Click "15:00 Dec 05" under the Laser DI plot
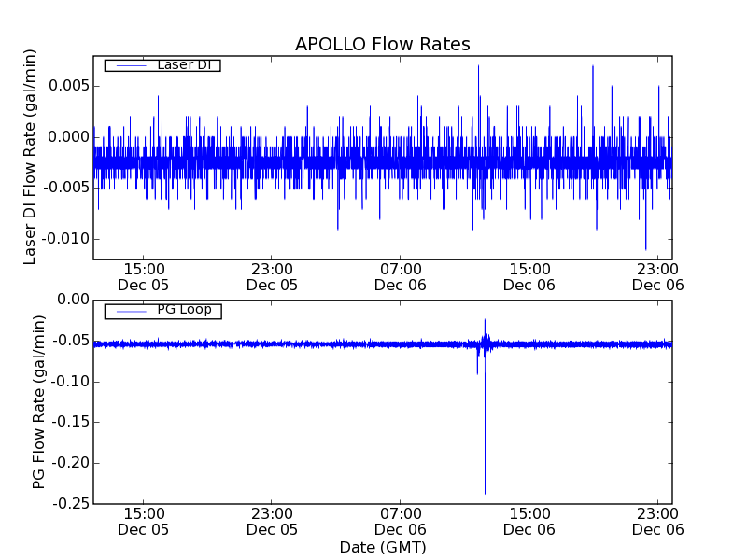Image resolution: width=747 pixels, height=560 pixels. point(144,277)
